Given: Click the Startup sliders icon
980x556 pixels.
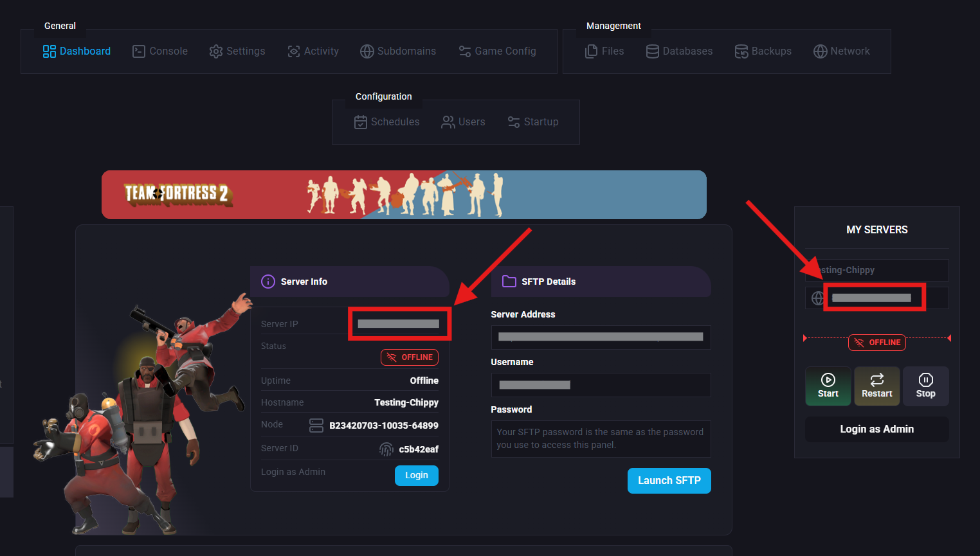Looking at the screenshot, I should pyautogui.click(x=514, y=122).
